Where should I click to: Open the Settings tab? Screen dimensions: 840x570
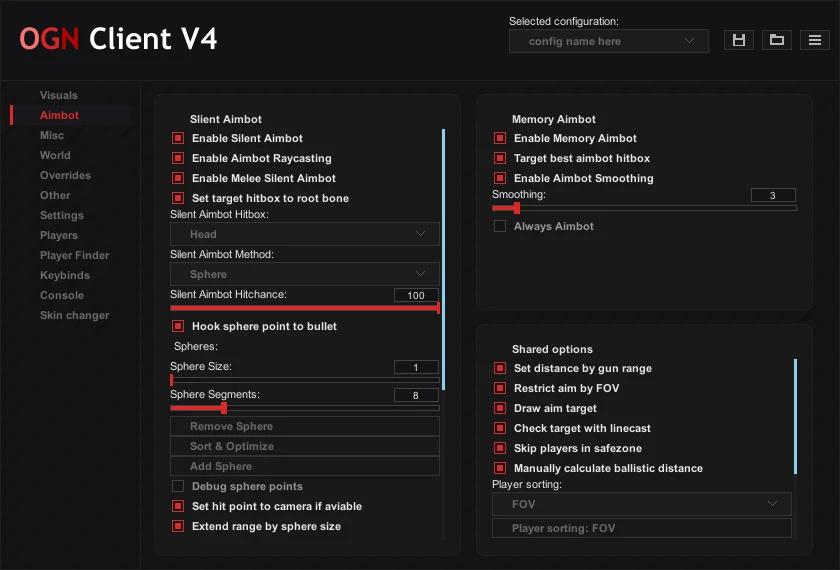62,215
